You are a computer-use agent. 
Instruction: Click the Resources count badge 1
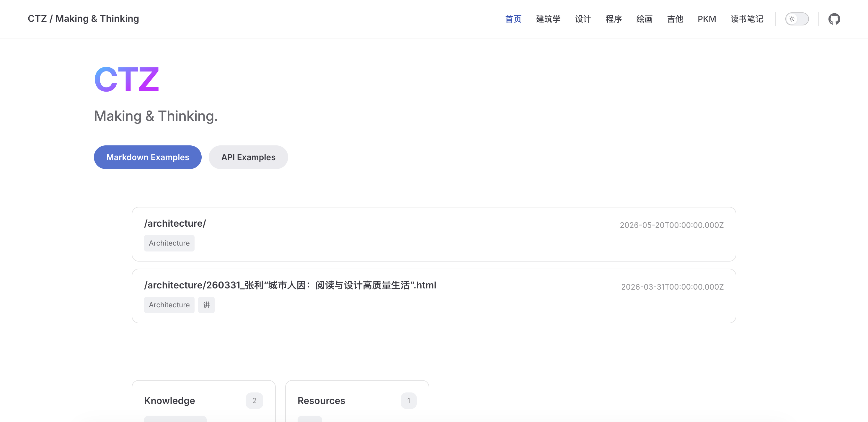pyautogui.click(x=408, y=400)
